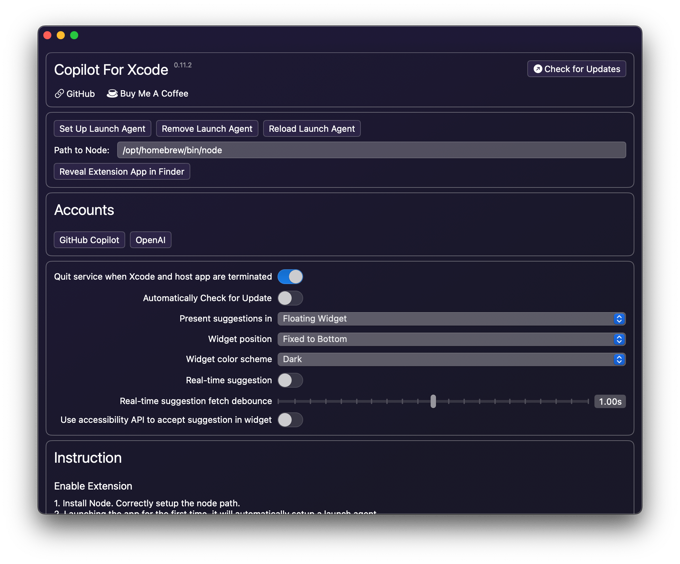Reveal Extension App in Finder
The height and width of the screenshot is (564, 680).
point(122,172)
